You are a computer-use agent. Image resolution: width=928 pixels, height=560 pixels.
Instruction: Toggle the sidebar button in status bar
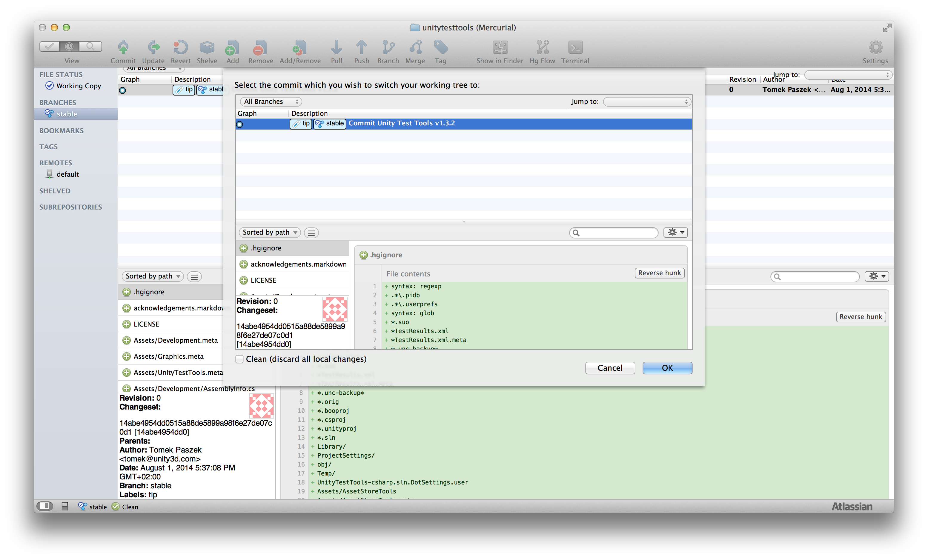[x=44, y=506]
